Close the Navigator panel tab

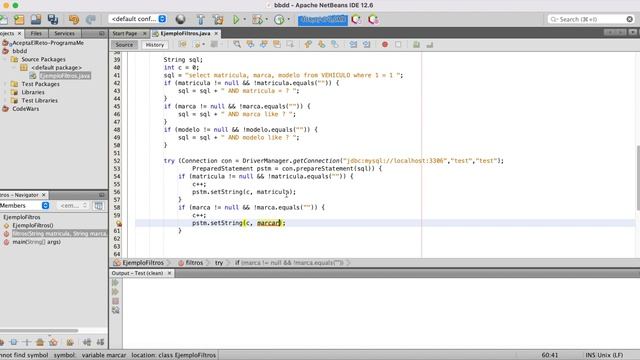tap(44, 195)
